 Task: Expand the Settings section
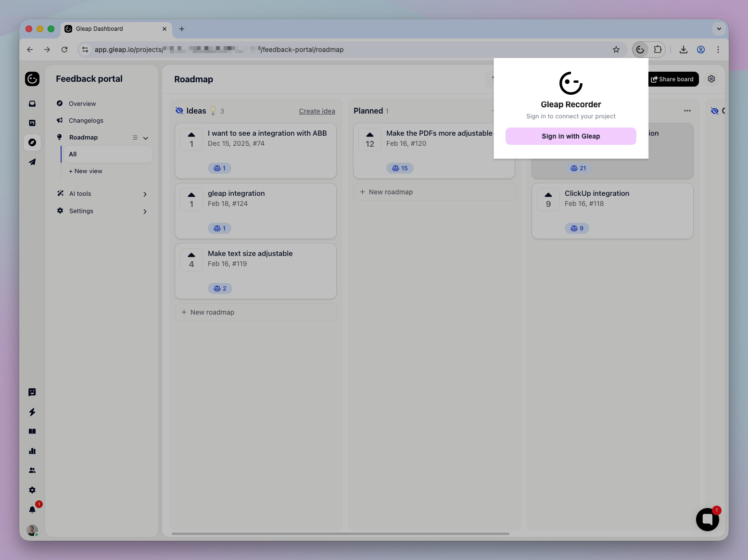[145, 211]
